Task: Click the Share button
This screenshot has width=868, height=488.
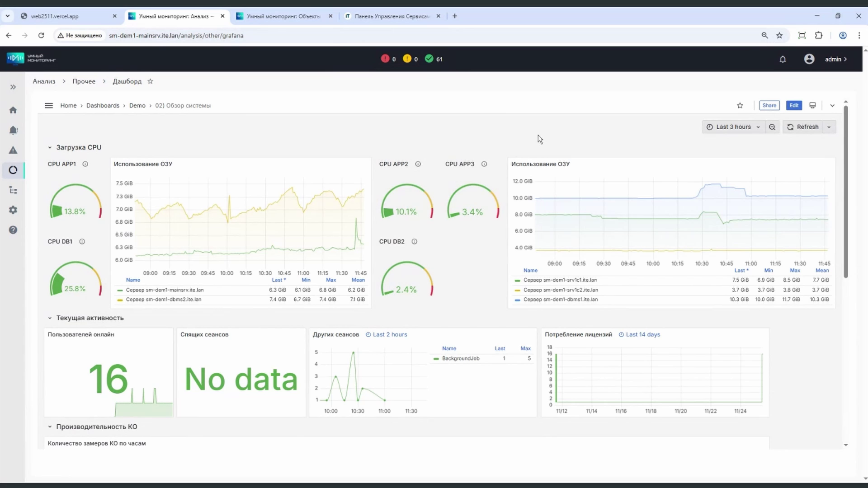Action: (769, 105)
